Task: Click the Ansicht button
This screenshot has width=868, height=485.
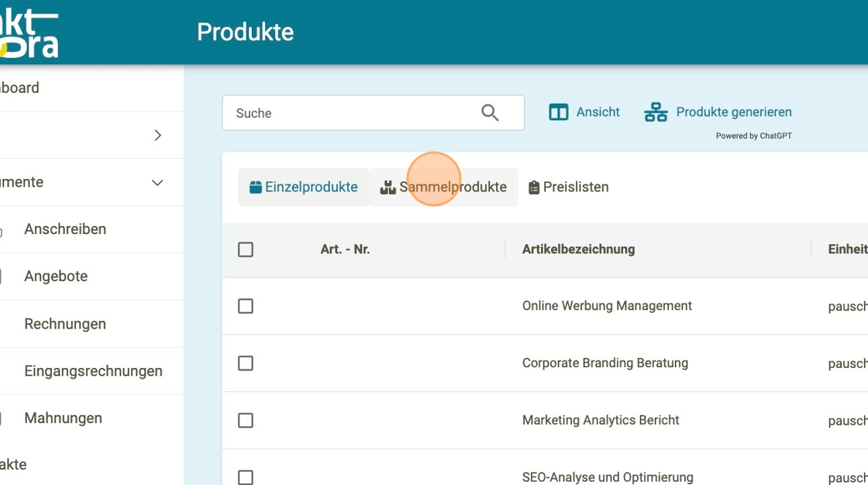Action: (x=584, y=112)
